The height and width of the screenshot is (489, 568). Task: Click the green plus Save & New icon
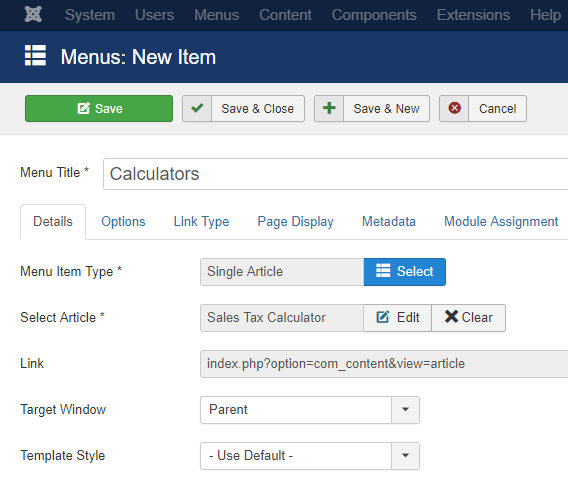329,108
